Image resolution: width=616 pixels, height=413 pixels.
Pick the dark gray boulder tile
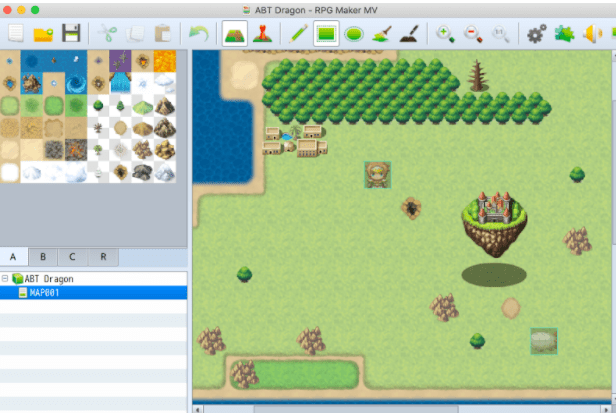pos(143,172)
